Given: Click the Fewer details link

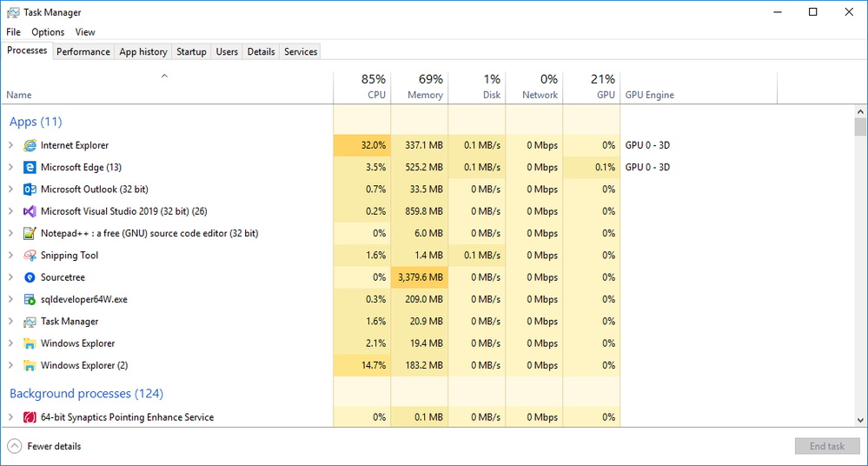Looking at the screenshot, I should point(54,446).
